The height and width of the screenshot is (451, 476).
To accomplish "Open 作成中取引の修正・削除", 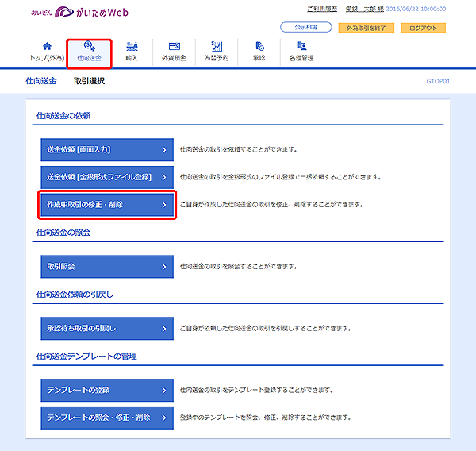I will 107,205.
